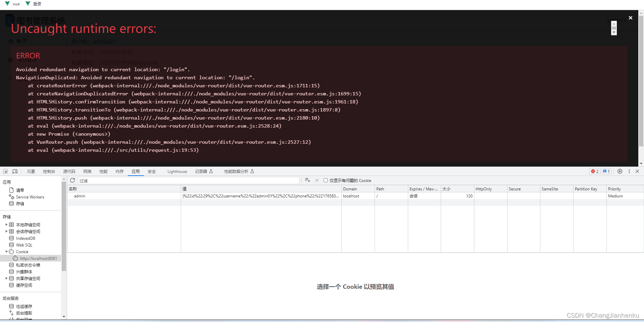
Task: Click the error overlay scrollbar up arrow
Action: click(614, 23)
